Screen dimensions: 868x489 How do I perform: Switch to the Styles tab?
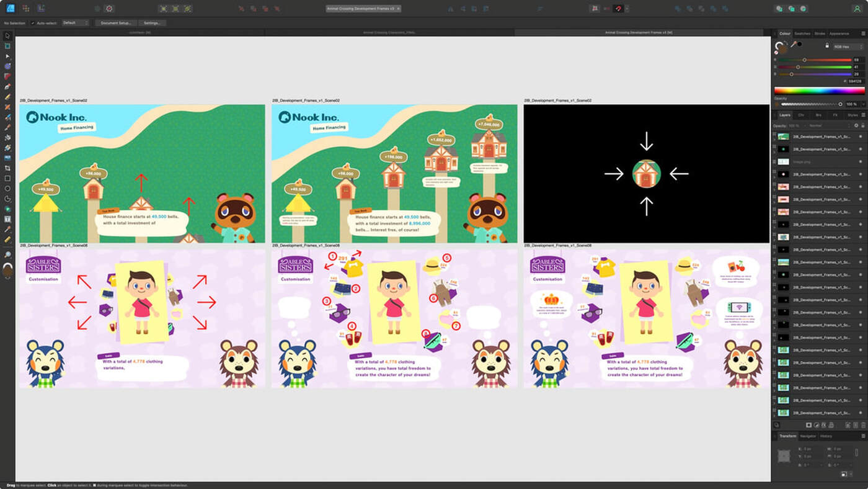852,115
